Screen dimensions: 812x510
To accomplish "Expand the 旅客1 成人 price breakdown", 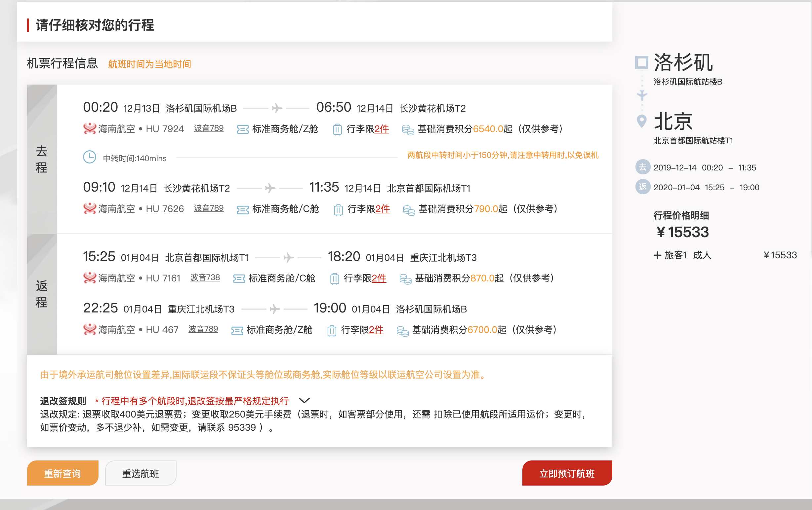I will click(657, 255).
